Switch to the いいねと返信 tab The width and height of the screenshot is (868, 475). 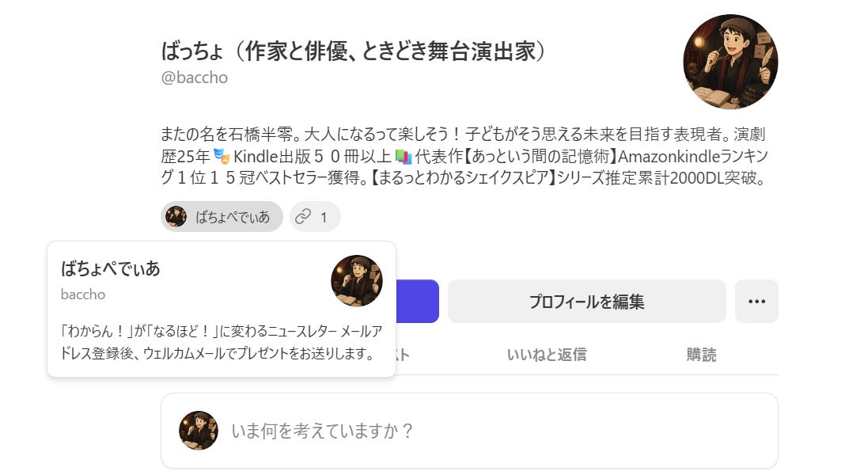click(x=547, y=355)
